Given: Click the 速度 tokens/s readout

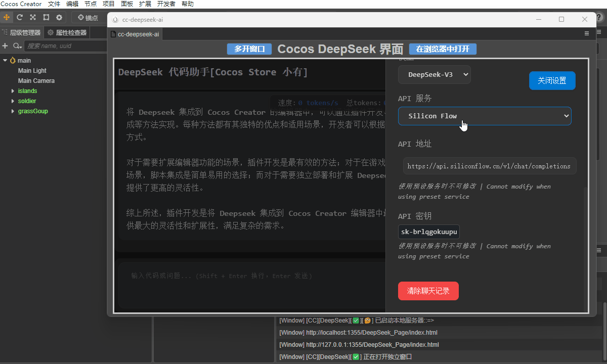Looking at the screenshot, I should click(x=308, y=103).
